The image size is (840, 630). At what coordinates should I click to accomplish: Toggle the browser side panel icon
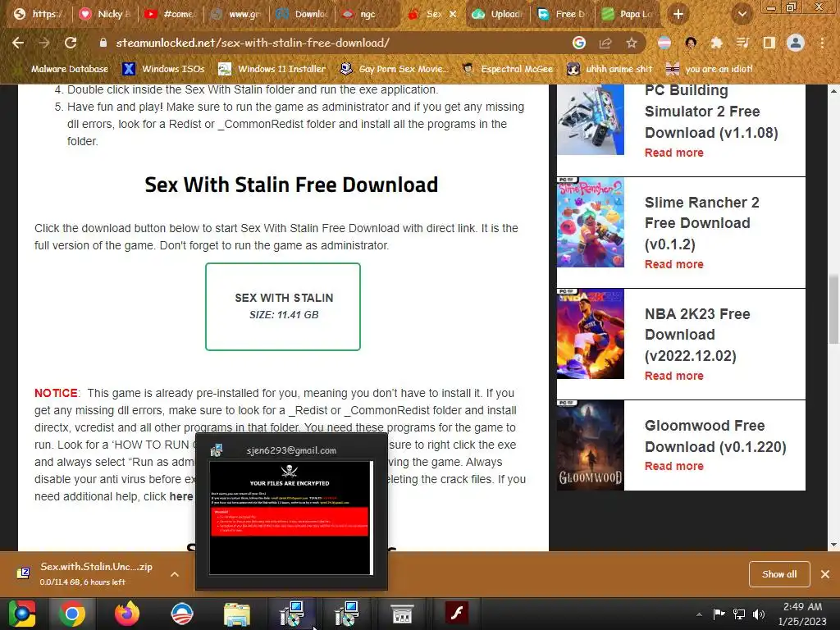(x=769, y=43)
